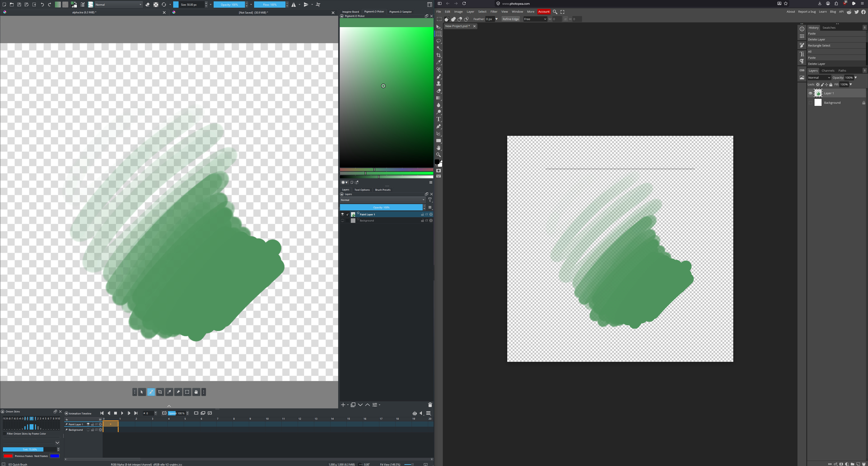
Task: Open Photopea File menu
Action: click(439, 12)
